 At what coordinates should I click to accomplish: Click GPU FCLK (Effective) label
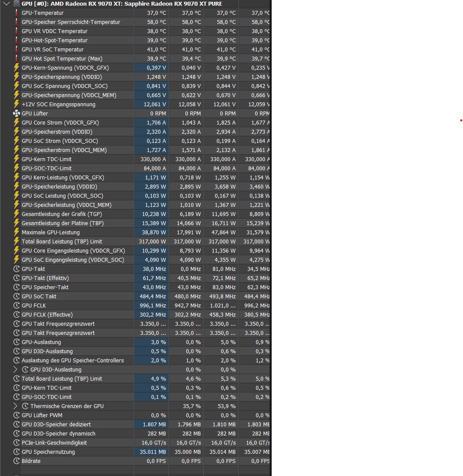tap(47, 314)
